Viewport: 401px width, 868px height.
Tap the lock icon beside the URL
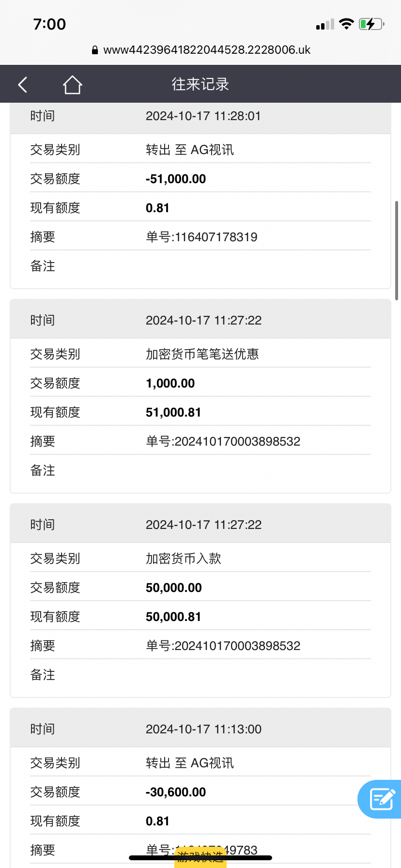point(95,50)
